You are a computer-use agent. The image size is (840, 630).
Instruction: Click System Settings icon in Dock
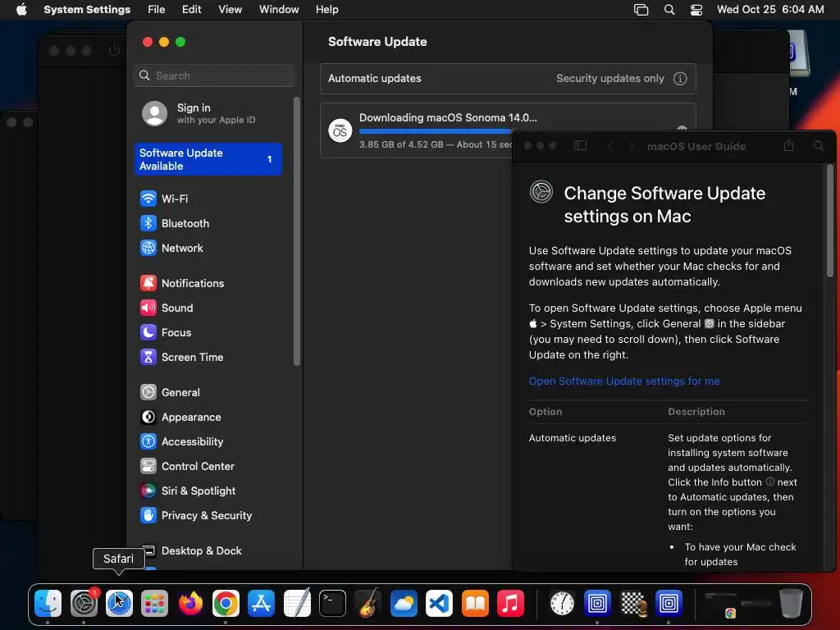click(x=84, y=603)
